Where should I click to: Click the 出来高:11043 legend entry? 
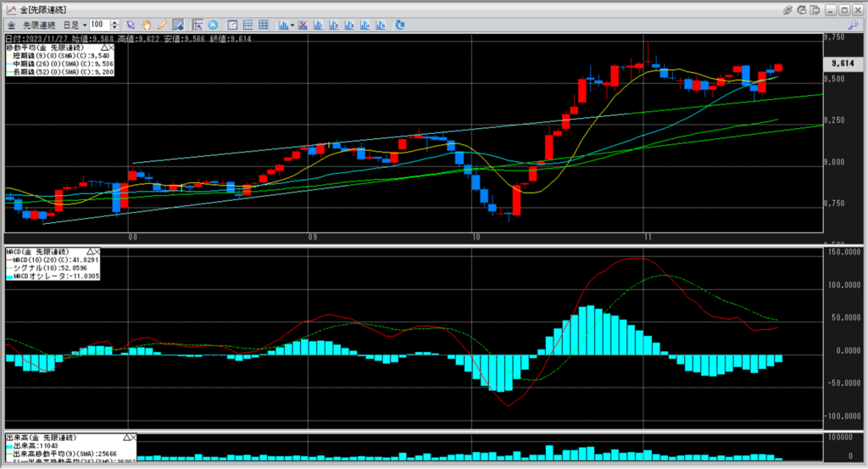click(32, 446)
